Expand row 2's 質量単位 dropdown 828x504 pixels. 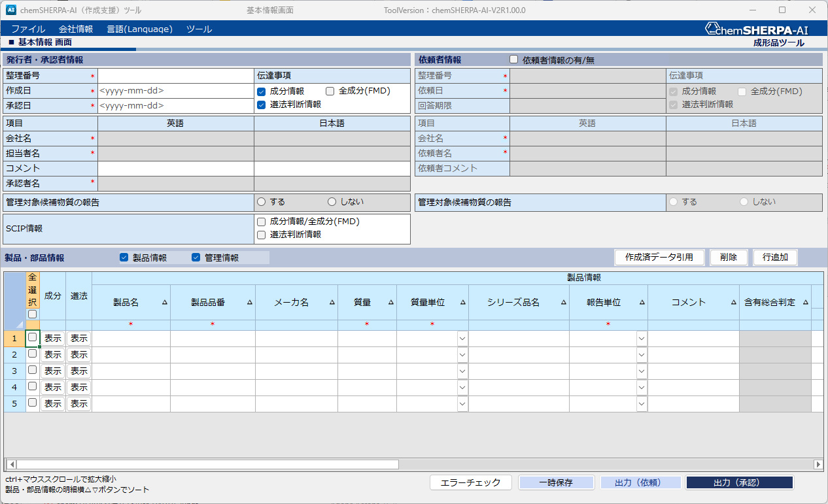[x=462, y=355]
